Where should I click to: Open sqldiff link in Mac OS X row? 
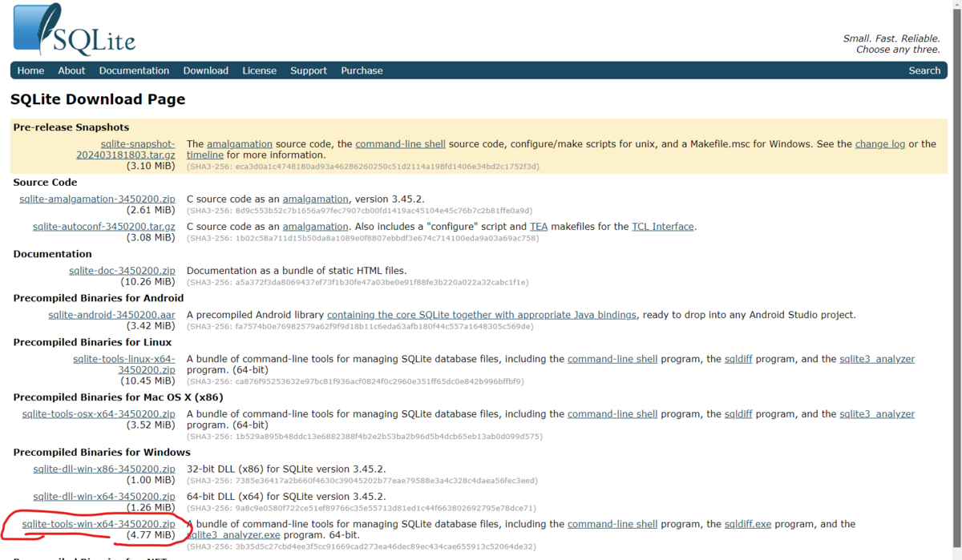coord(738,414)
